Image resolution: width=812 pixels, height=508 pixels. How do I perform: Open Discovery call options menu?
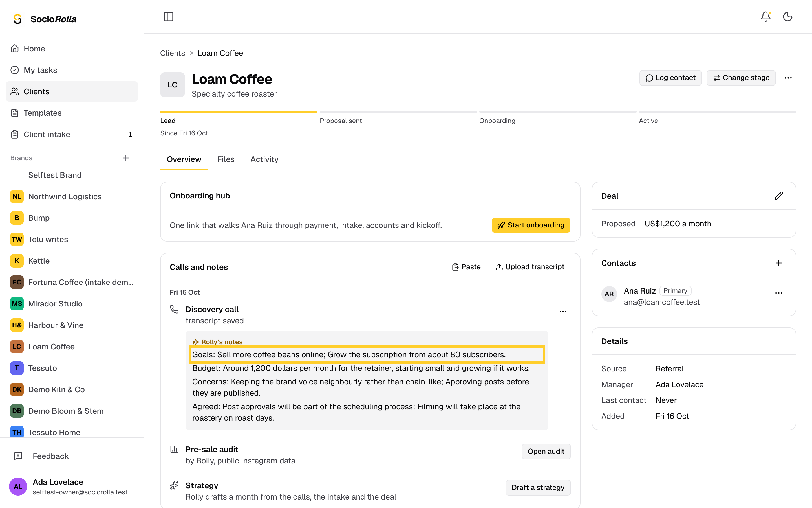coord(563,312)
